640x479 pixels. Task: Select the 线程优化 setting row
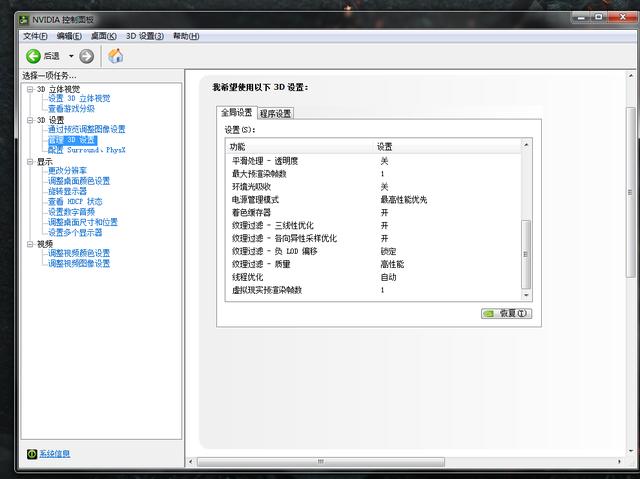click(373, 277)
